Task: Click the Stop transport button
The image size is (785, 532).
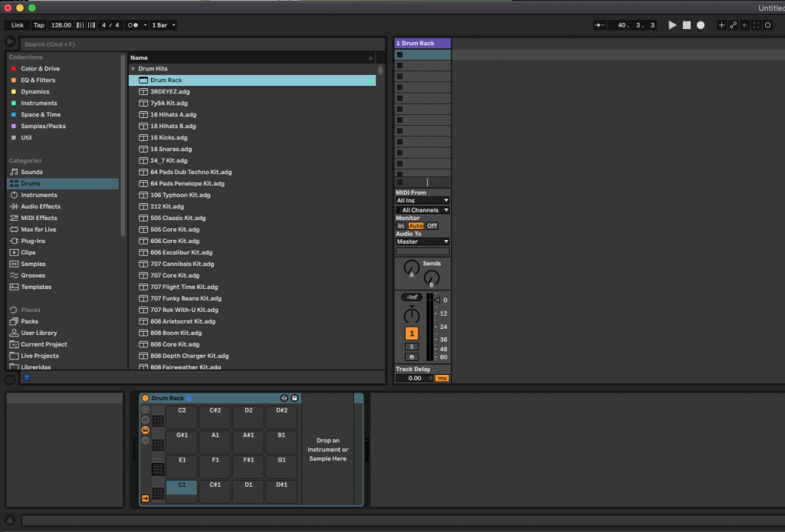Action: pos(686,25)
